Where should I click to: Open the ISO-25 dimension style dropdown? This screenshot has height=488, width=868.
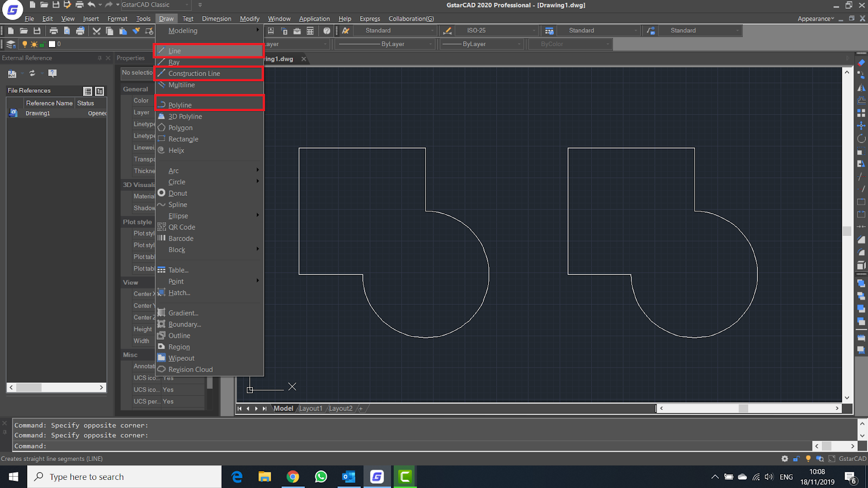click(533, 30)
